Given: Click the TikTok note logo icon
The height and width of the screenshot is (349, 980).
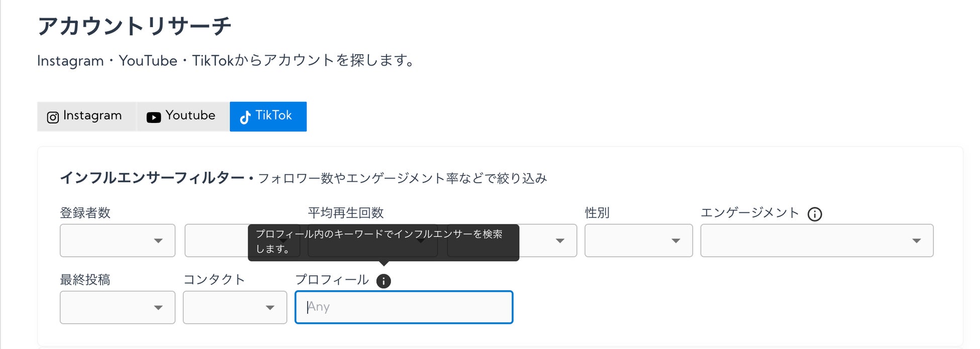Looking at the screenshot, I should pos(245,117).
